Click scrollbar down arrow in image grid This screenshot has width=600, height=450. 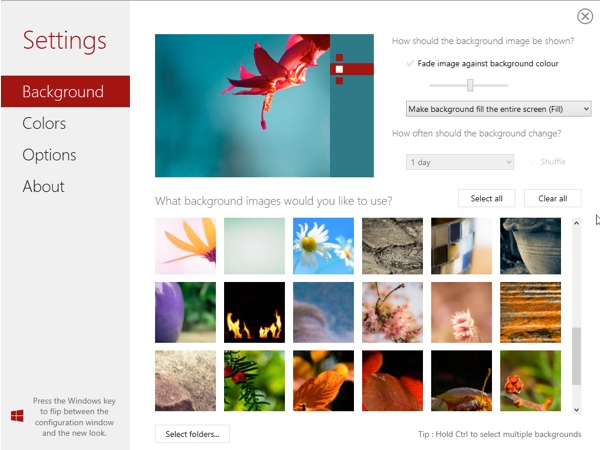point(576,410)
